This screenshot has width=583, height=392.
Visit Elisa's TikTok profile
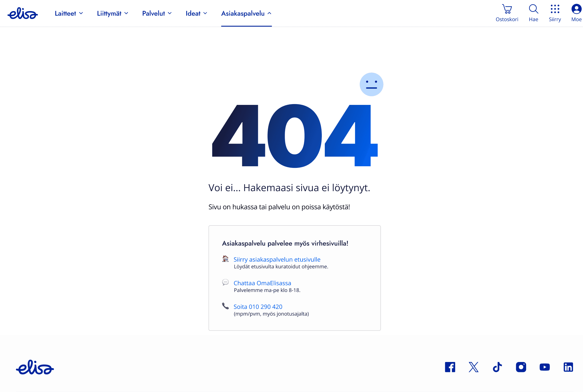pos(497,367)
